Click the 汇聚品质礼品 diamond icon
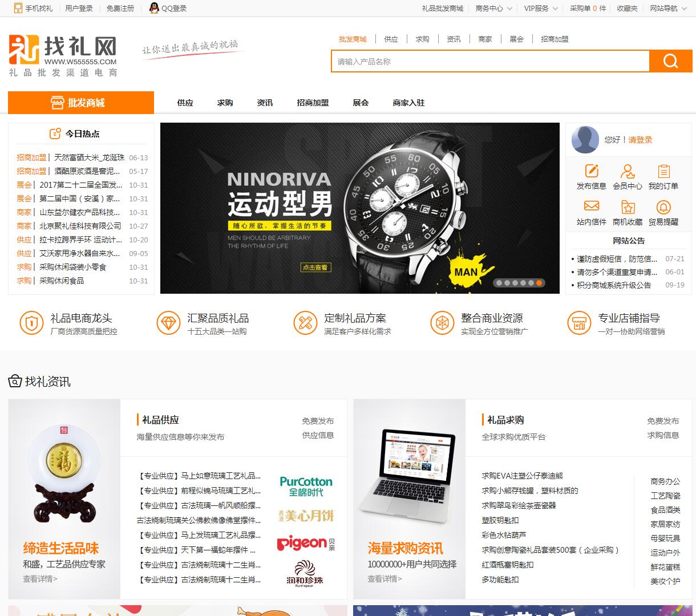 pos(168,323)
